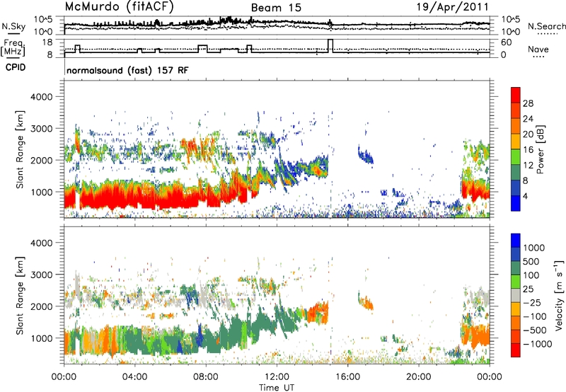Select the 4 label on power colorbar
The height and width of the screenshot is (392, 566).
pos(526,196)
